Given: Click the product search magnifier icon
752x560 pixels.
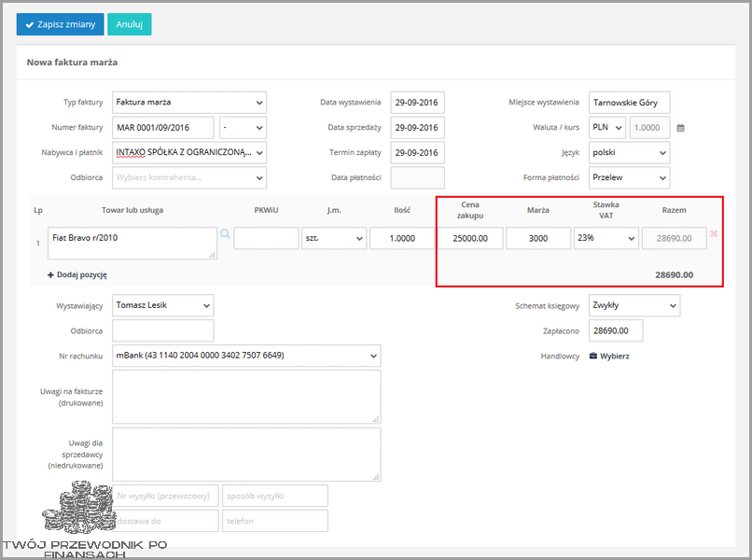Looking at the screenshot, I should click(225, 233).
